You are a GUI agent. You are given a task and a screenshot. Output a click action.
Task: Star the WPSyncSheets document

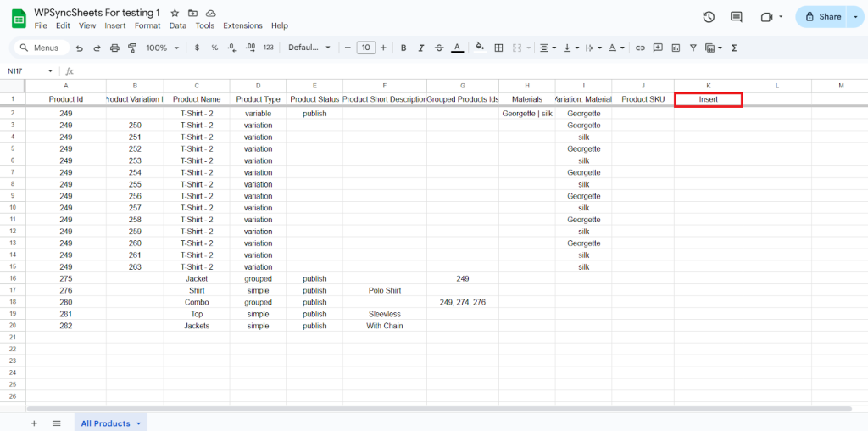pyautogui.click(x=175, y=13)
